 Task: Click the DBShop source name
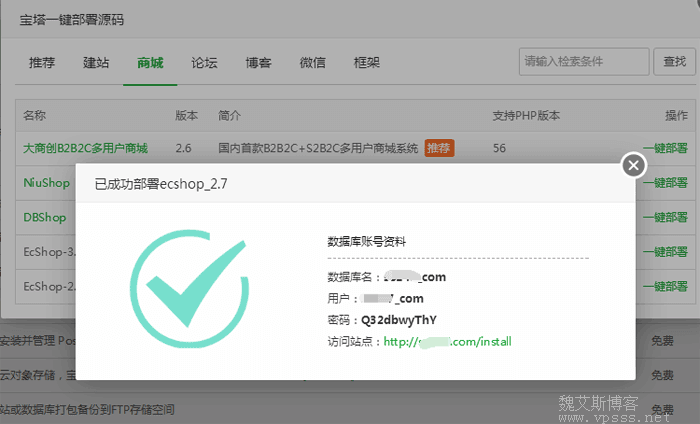click(45, 217)
